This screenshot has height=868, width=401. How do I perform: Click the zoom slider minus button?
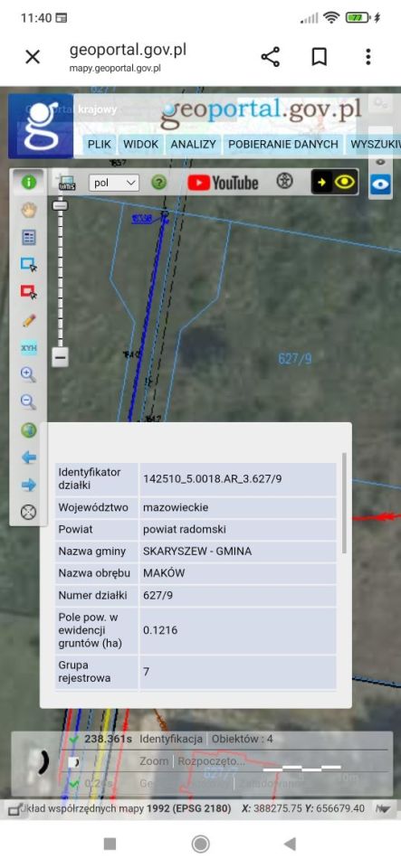click(x=61, y=357)
